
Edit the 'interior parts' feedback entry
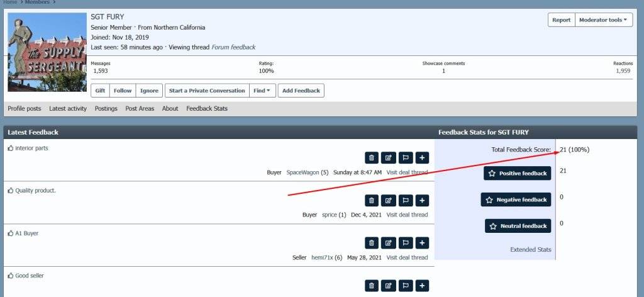tap(389, 158)
